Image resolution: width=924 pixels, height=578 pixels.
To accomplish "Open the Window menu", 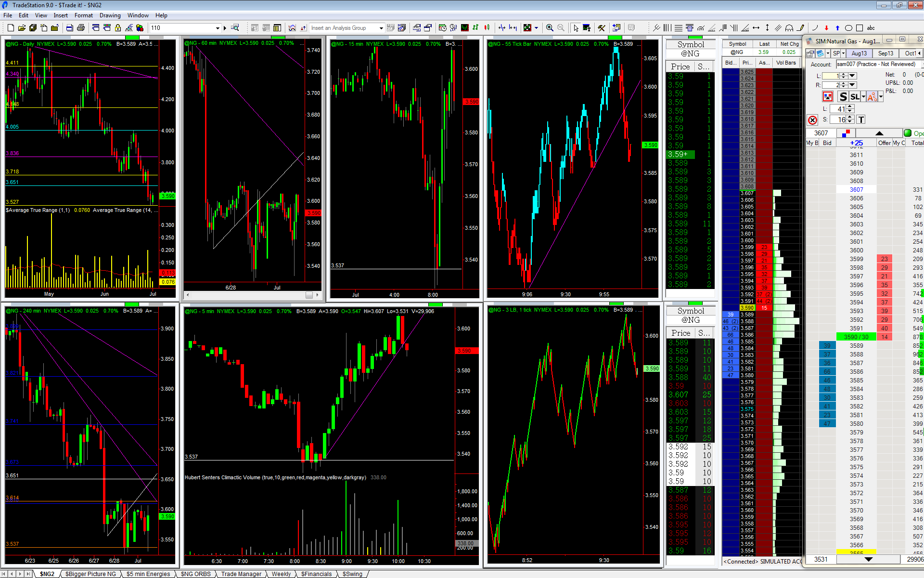I will pos(138,15).
